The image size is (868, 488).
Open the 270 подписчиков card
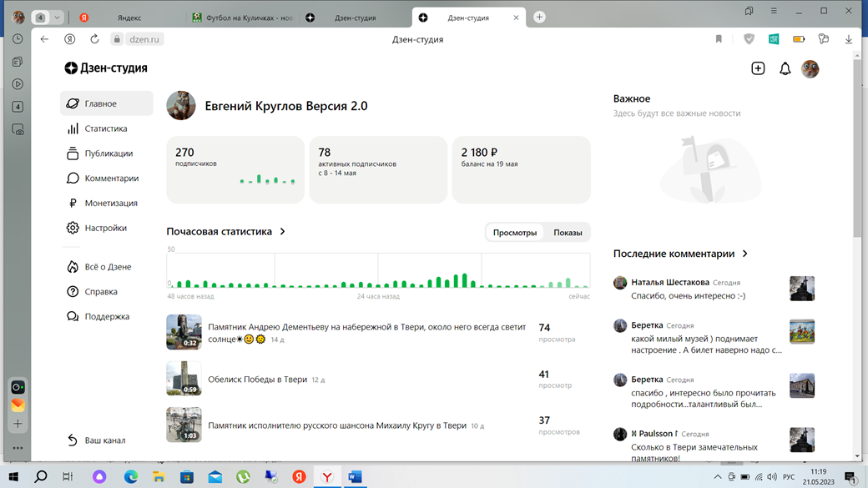pos(235,170)
